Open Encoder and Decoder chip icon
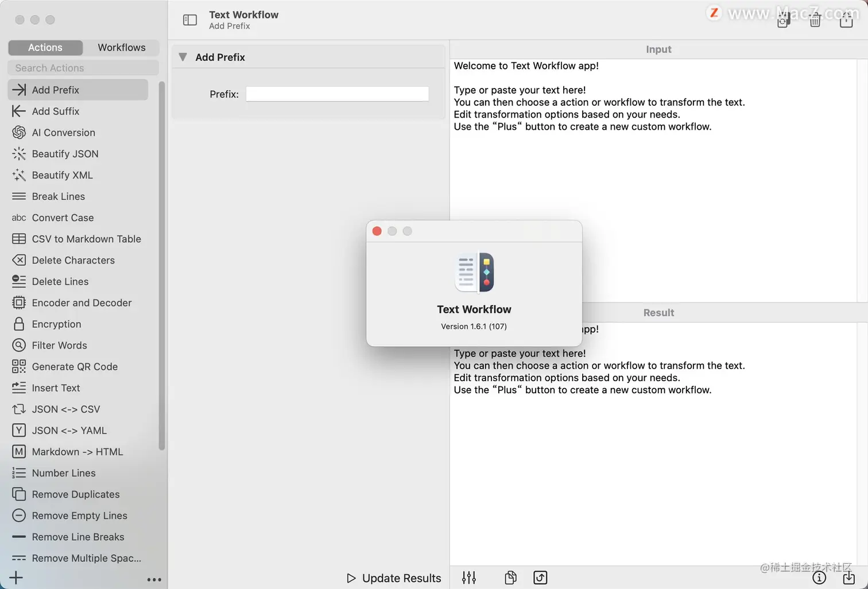Image resolution: width=868 pixels, height=589 pixels. [x=19, y=303]
